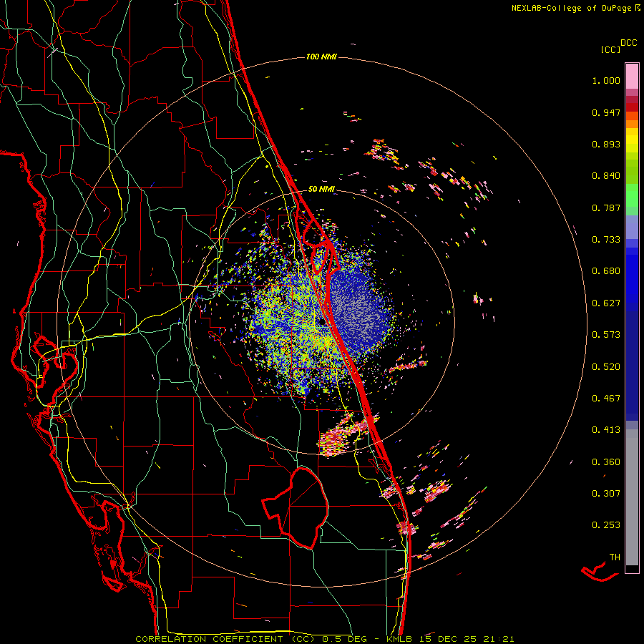Click the 0.680 value on color scale
The width and height of the screenshot is (644, 644).
pyautogui.click(x=606, y=271)
